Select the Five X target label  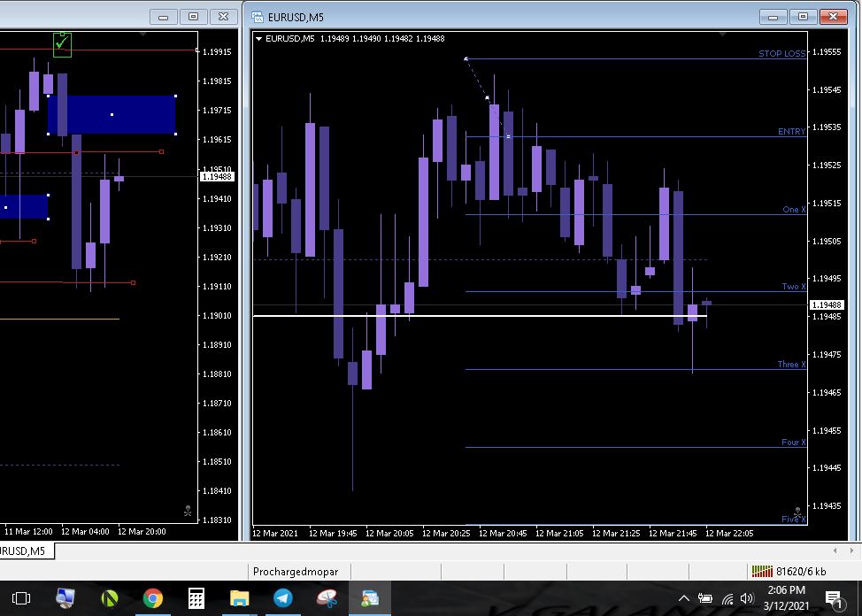tap(794, 520)
